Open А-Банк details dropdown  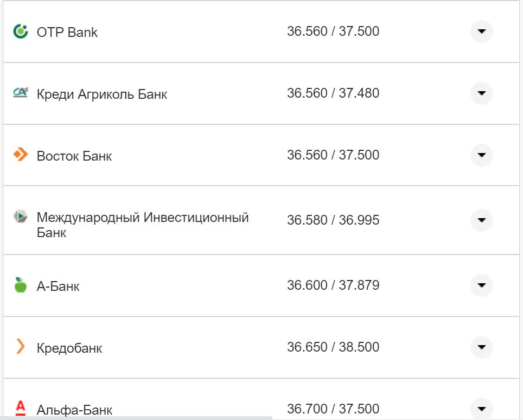tap(481, 285)
